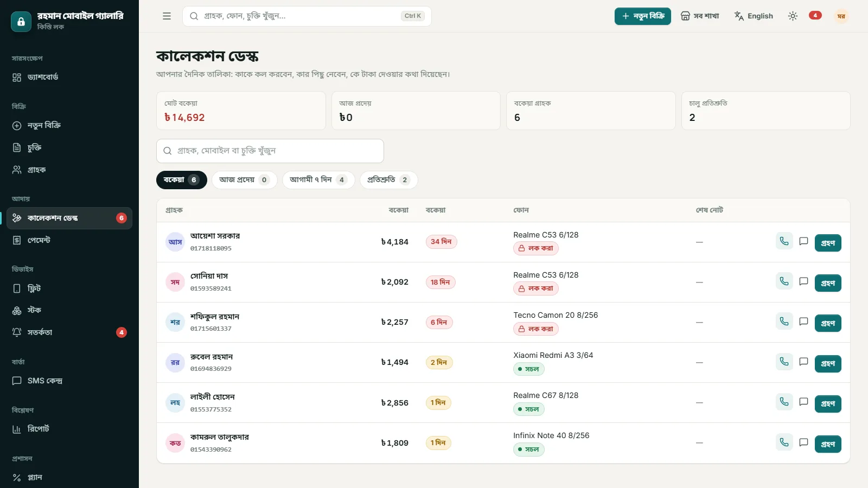
Task: Call সোনিয়া দাস via phone icon
Action: pyautogui.click(x=784, y=281)
